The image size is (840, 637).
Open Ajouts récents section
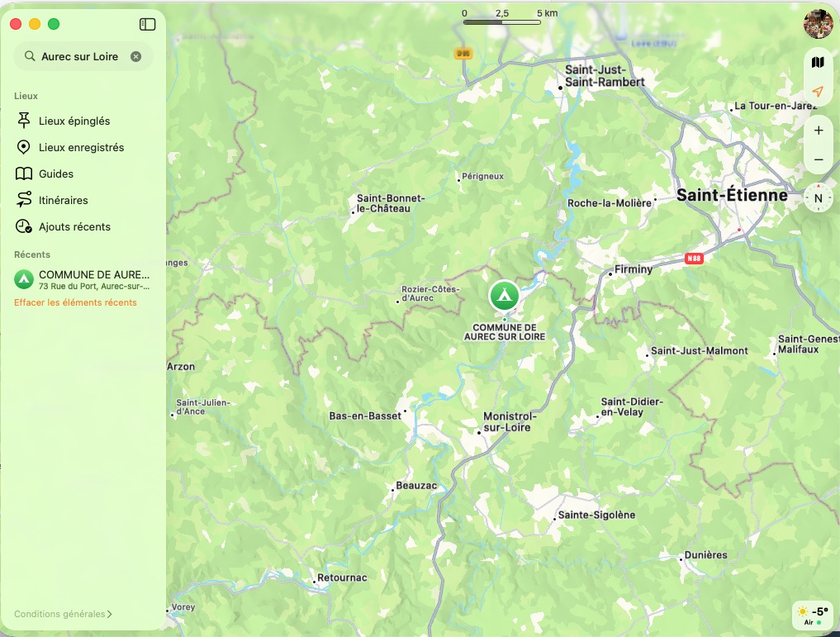point(74,226)
